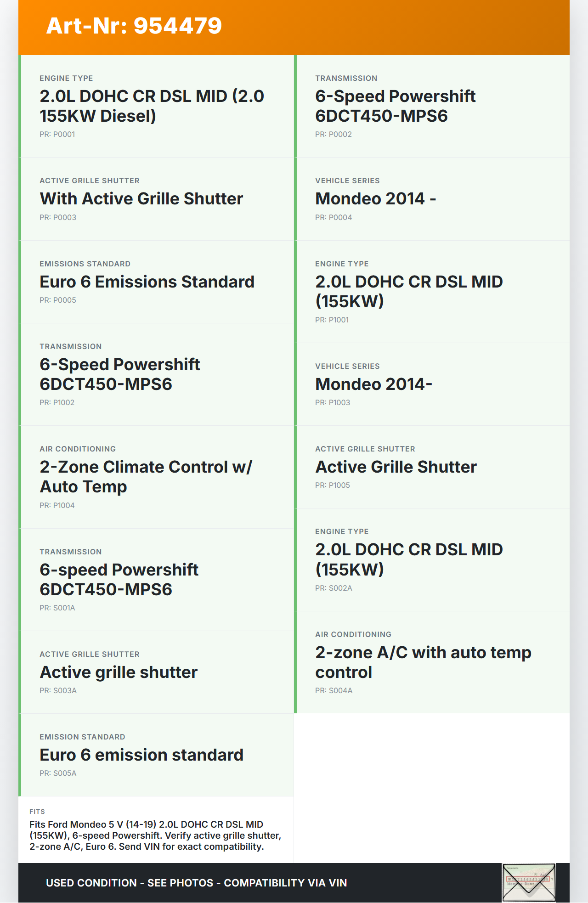This screenshot has width=588, height=903.
Task: Click 2-zone A/C with auto temp control
Action: pyautogui.click(x=432, y=662)
